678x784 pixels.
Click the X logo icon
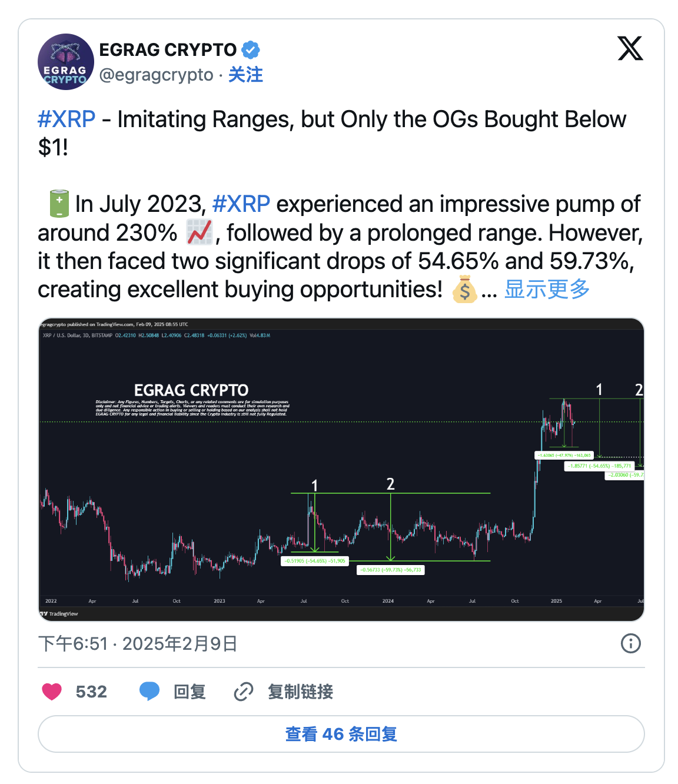[630, 48]
